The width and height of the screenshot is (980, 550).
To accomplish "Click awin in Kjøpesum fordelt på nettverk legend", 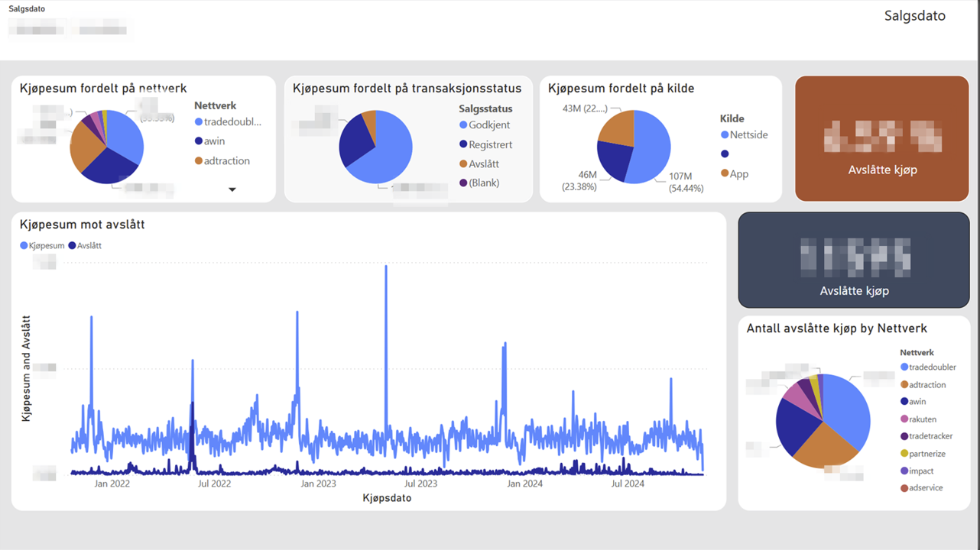I will click(x=214, y=141).
